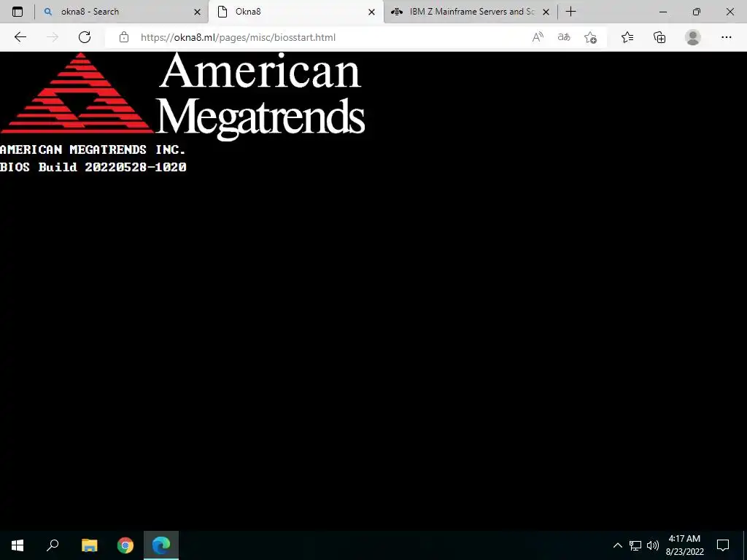This screenshot has height=560, width=747.
Task: Add this page to favorites
Action: [591, 37]
